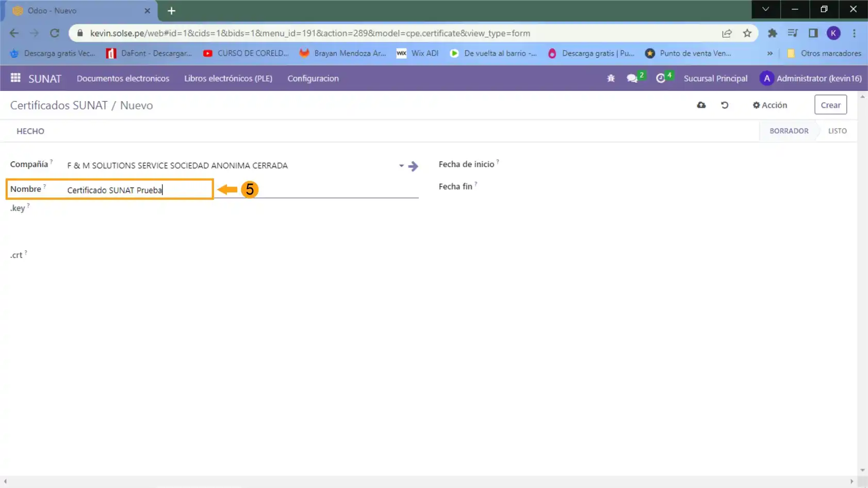Open the Odoo apps grid menu

click(15, 78)
